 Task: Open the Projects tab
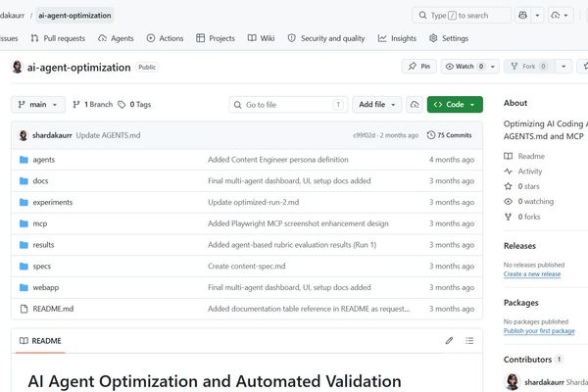tap(216, 38)
